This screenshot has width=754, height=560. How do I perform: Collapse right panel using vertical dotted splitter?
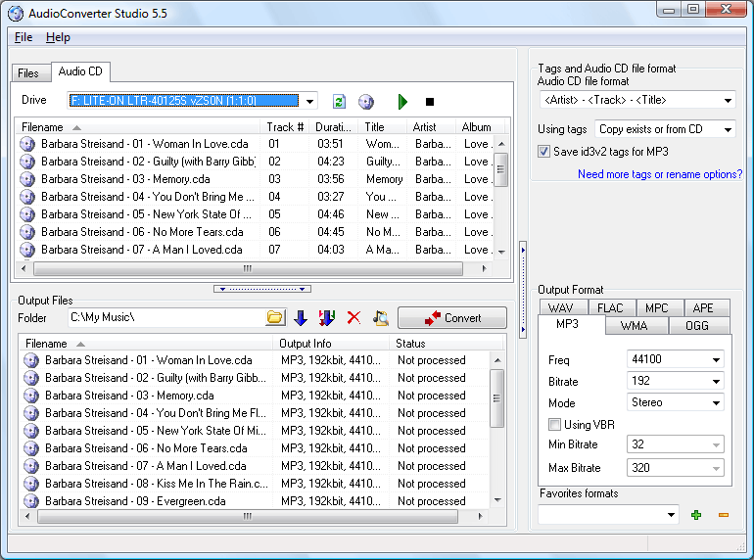point(523,290)
